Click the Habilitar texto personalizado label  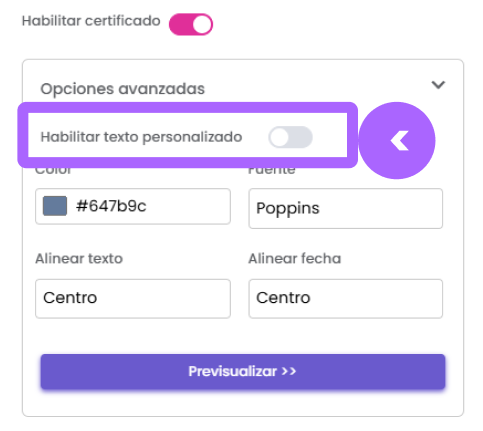(x=141, y=137)
